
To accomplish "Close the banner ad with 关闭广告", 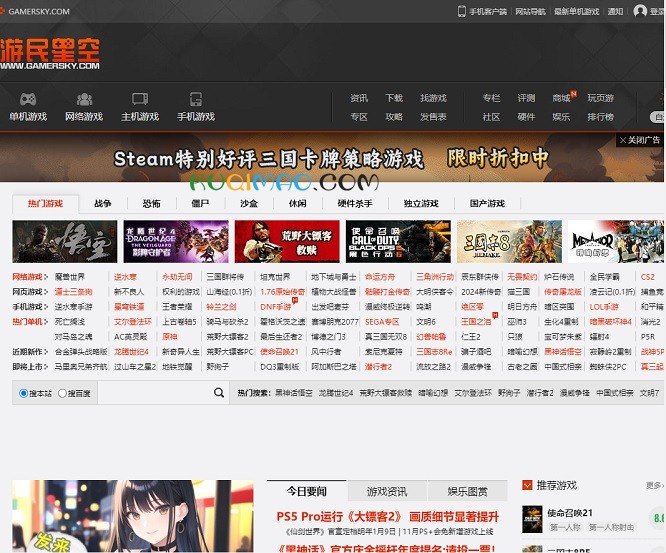I will pos(640,140).
